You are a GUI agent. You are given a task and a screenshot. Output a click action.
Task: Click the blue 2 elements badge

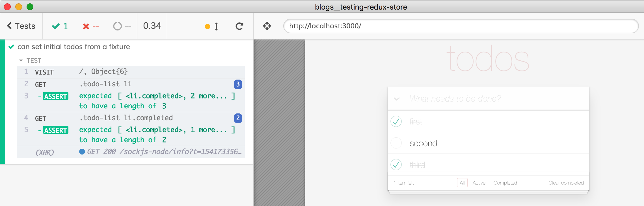pyautogui.click(x=238, y=118)
